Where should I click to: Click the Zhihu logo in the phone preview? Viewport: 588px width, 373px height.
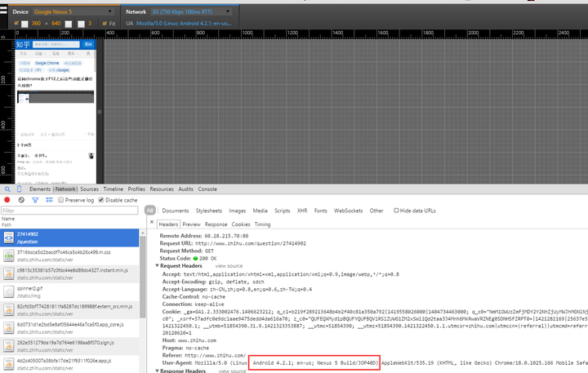coord(23,45)
